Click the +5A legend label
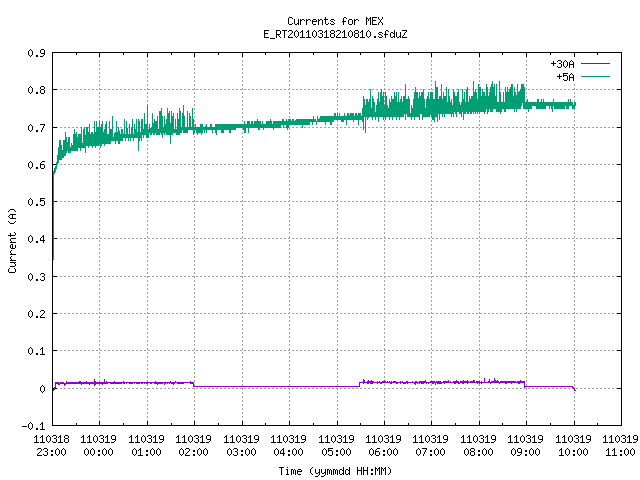The image size is (640, 480). [x=565, y=77]
